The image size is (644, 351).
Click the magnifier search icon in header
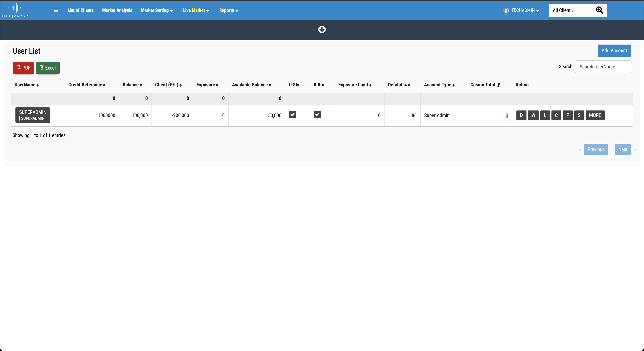599,10
